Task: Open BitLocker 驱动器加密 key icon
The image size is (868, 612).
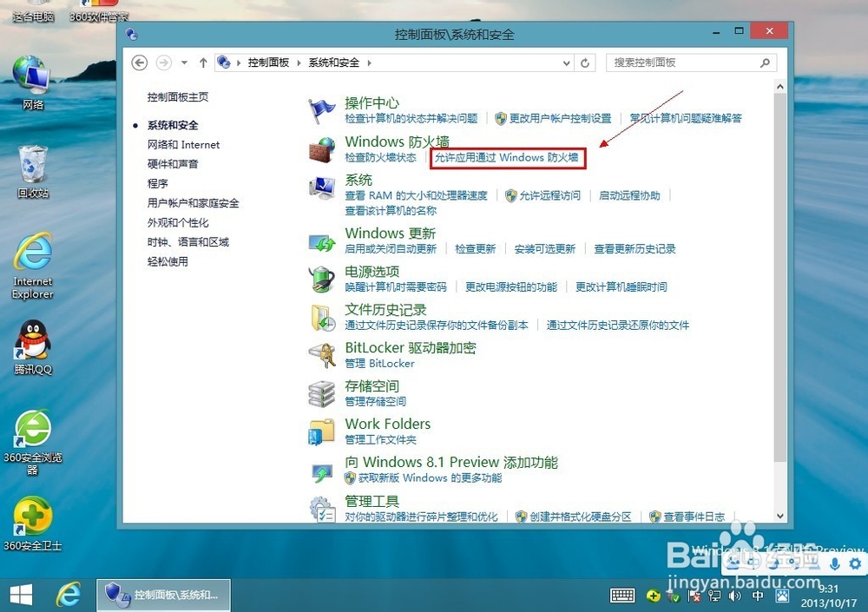Action: coord(322,355)
